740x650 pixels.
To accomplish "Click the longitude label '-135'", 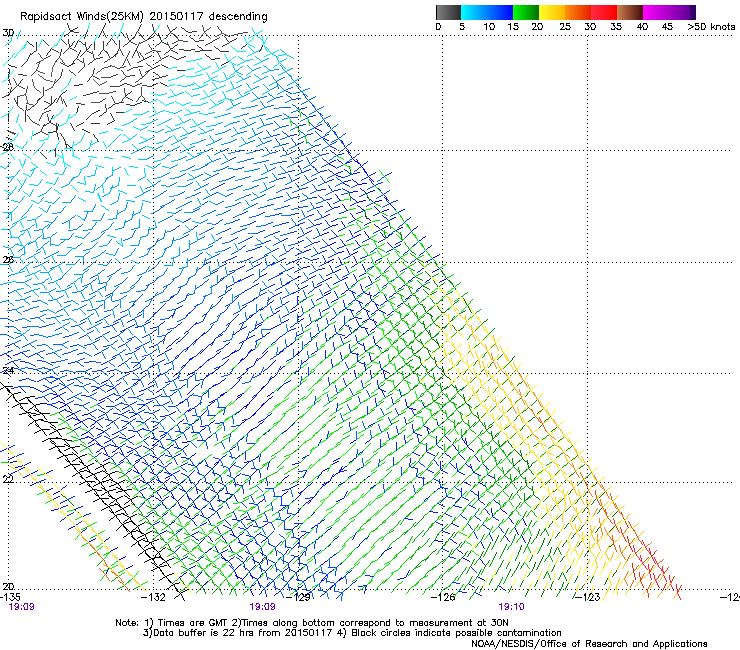I will click(x=10, y=597).
